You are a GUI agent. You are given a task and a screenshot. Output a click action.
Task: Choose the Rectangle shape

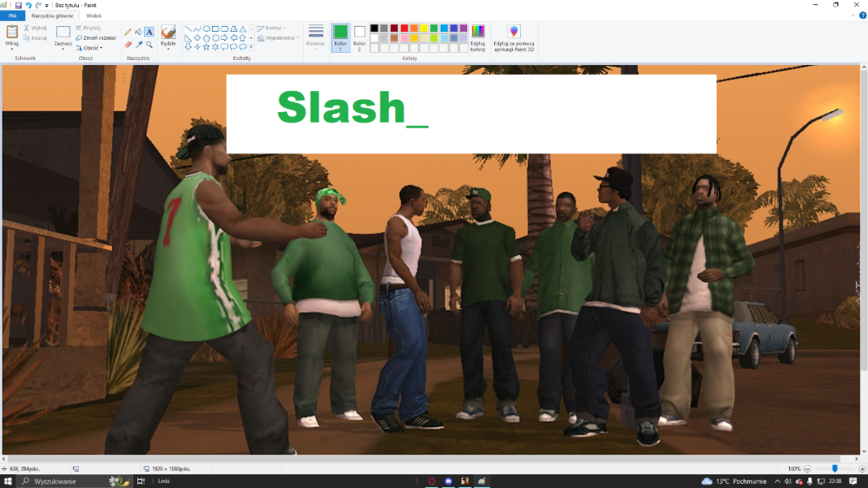(x=215, y=29)
